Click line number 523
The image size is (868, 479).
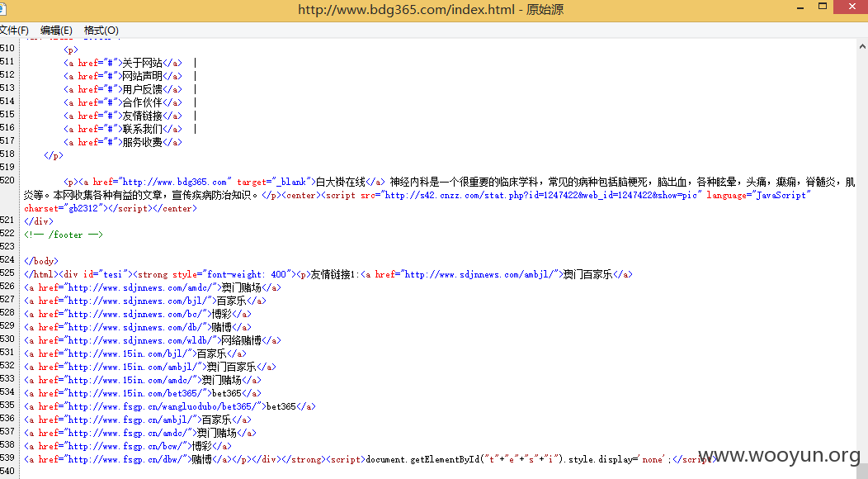(x=7, y=246)
